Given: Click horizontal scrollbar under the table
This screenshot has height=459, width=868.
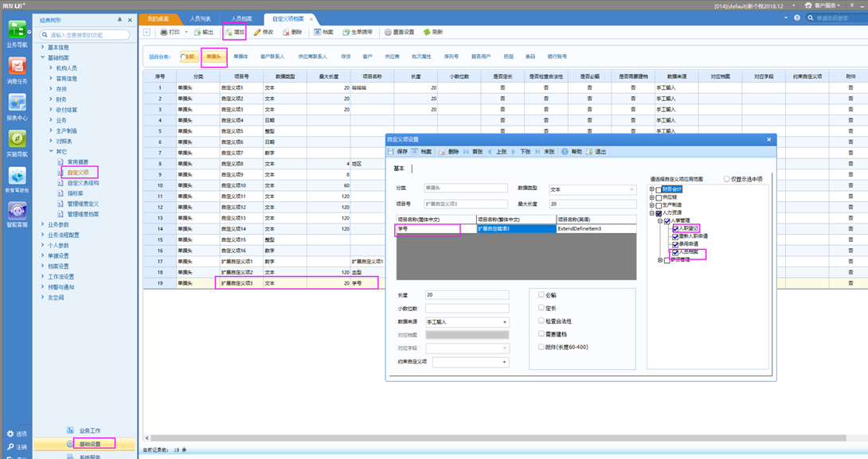Looking at the screenshot, I should 499,438.
